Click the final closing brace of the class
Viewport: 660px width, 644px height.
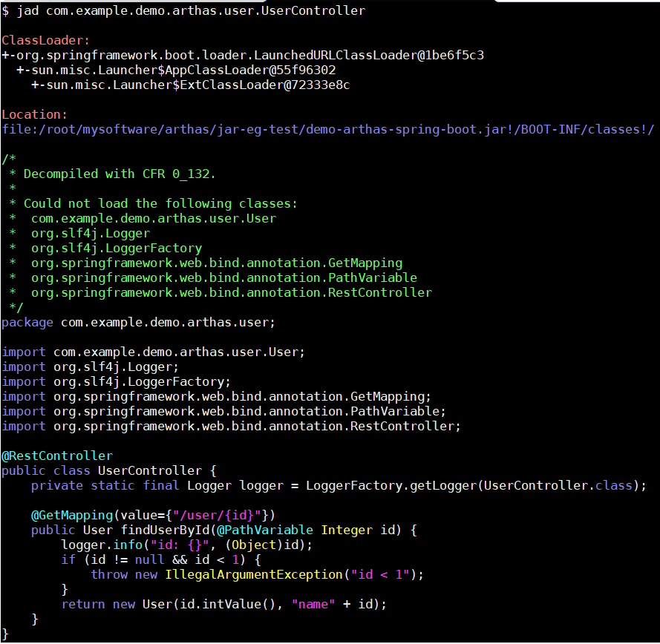[x=5, y=634]
